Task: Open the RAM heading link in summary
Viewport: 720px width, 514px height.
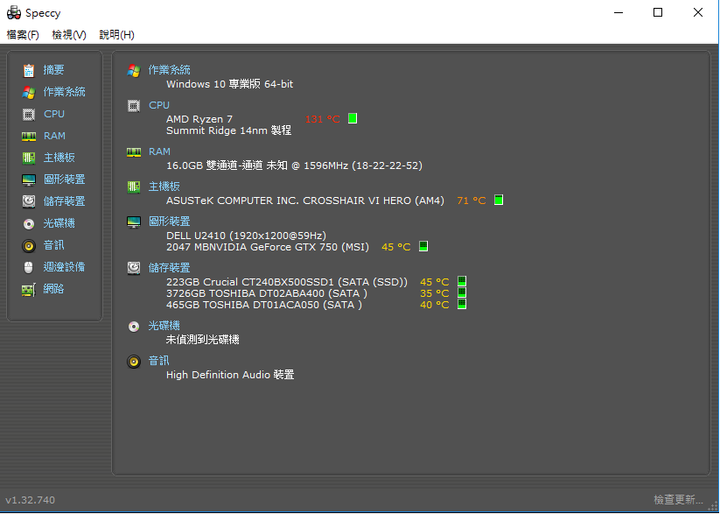Action: (x=159, y=152)
